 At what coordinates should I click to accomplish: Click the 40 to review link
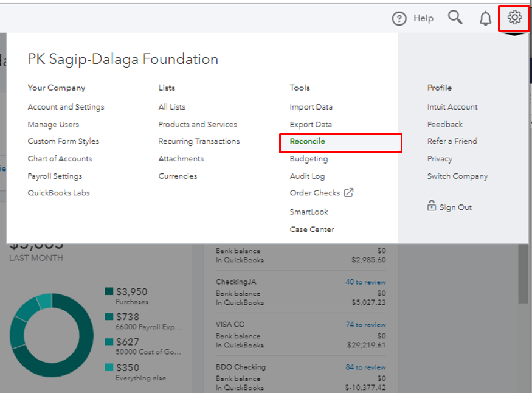[x=365, y=282]
